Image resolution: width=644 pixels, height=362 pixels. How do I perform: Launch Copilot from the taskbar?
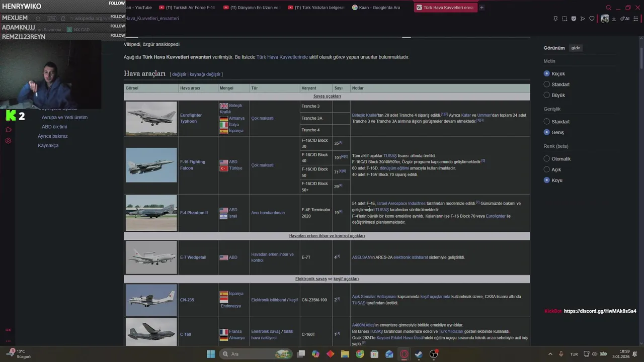coord(315,354)
